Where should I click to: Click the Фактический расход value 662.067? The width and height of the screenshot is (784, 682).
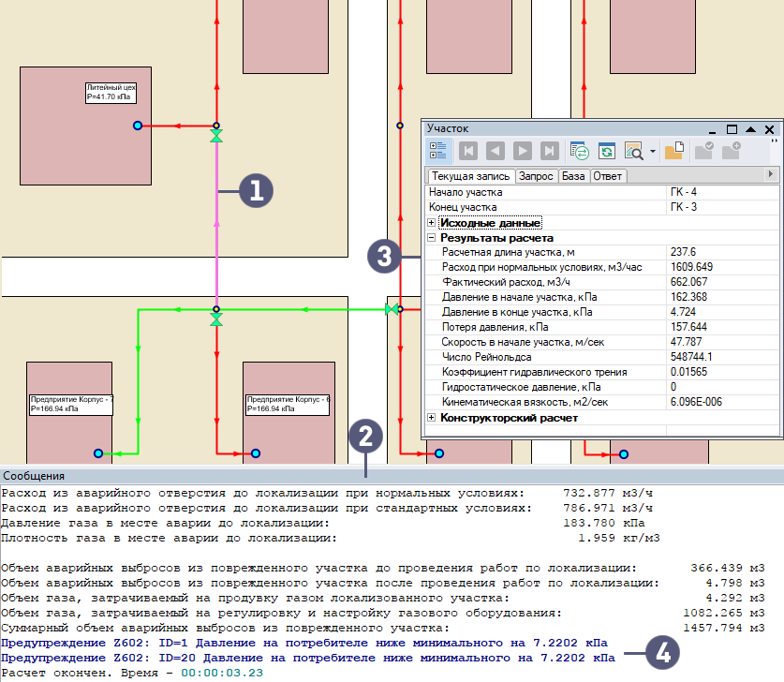pyautogui.click(x=689, y=282)
